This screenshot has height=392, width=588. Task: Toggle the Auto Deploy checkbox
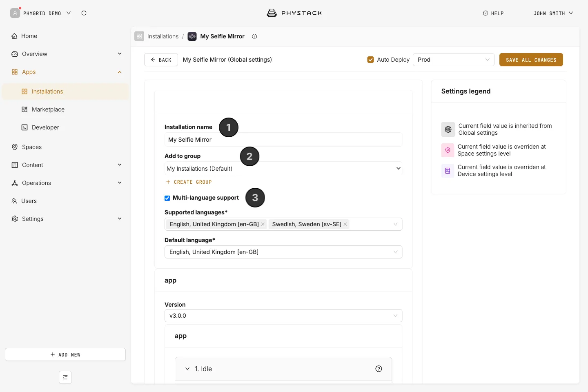point(371,60)
